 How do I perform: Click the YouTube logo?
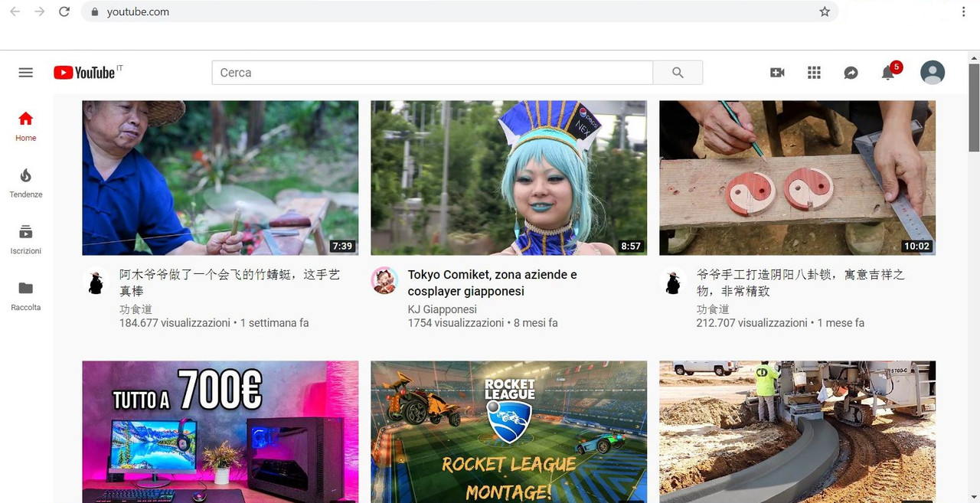85,73
